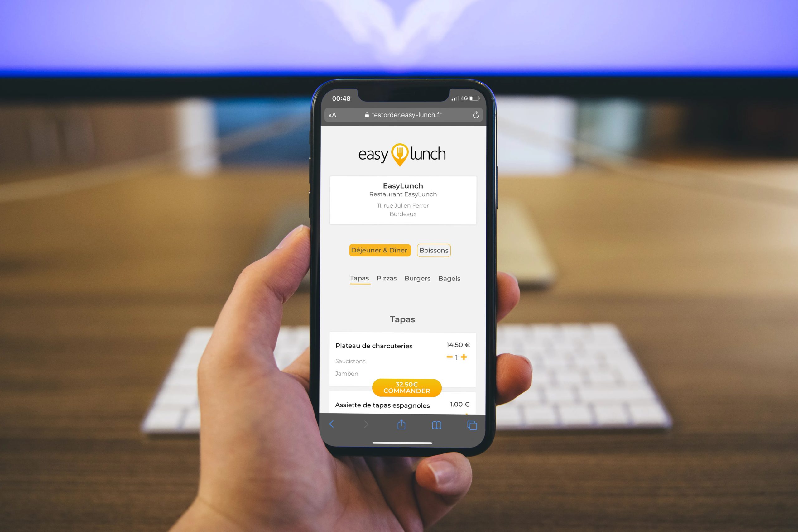This screenshot has width=798, height=532.
Task: Expand the Pizzas menu section
Action: (x=386, y=279)
